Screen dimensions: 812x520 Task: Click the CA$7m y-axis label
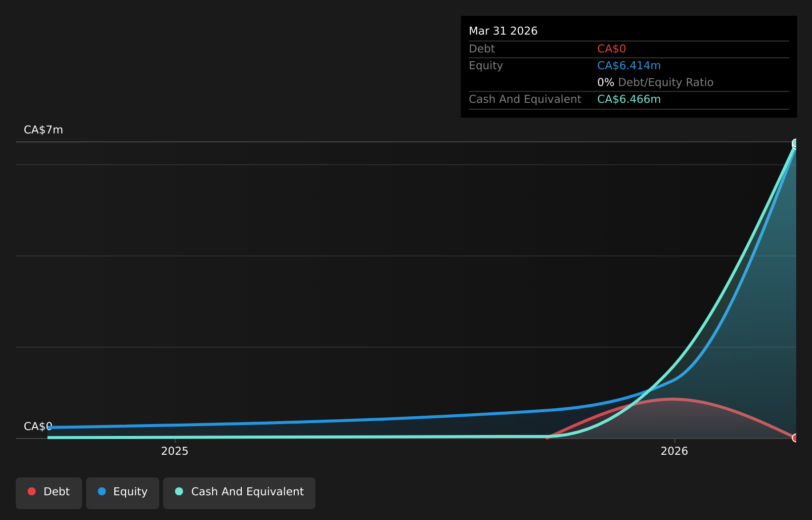(44, 130)
